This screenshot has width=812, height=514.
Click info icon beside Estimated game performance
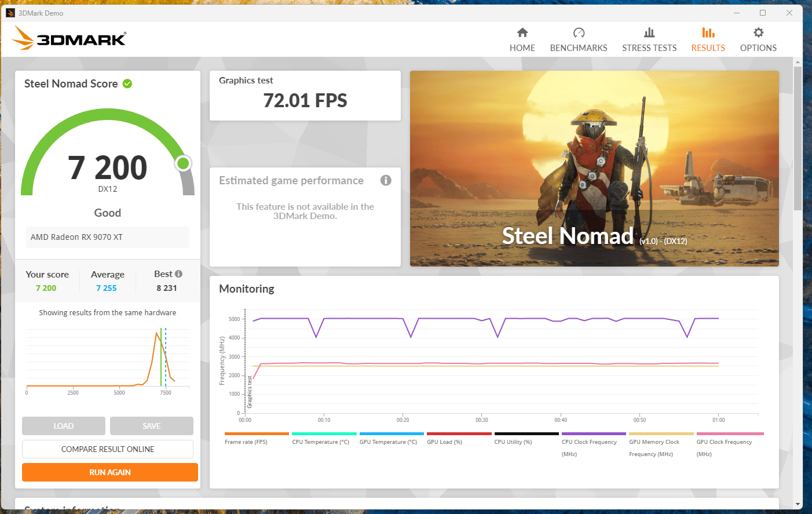[386, 180]
